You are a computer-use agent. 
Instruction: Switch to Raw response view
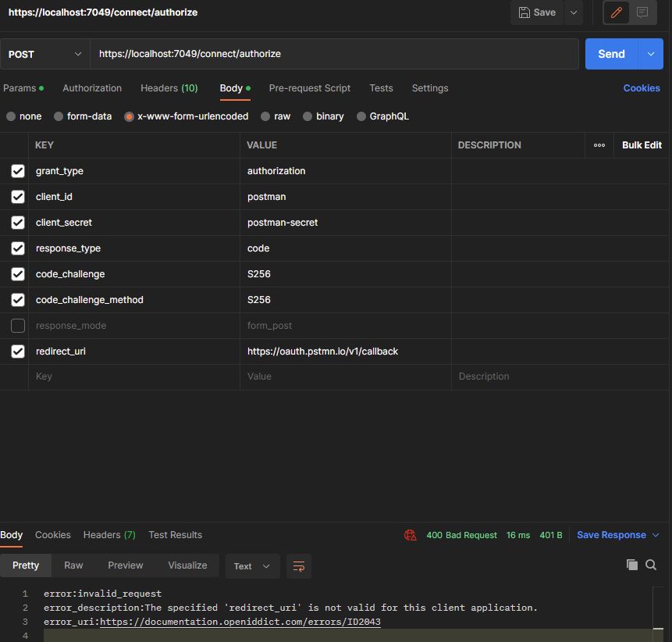(x=73, y=565)
